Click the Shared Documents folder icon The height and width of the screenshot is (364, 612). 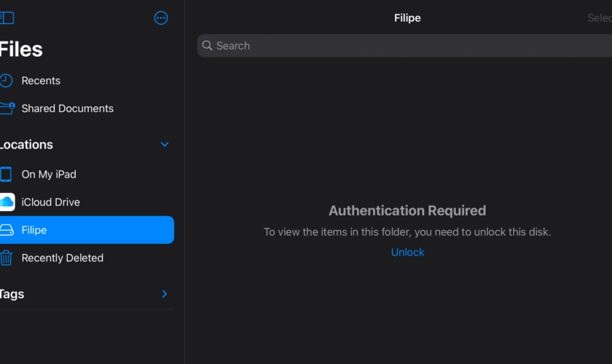[x=7, y=108]
